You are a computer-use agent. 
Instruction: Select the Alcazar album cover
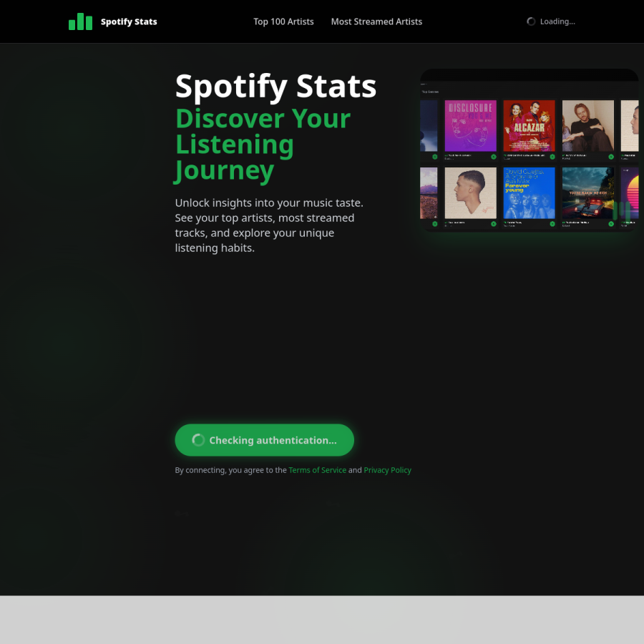[529, 126]
